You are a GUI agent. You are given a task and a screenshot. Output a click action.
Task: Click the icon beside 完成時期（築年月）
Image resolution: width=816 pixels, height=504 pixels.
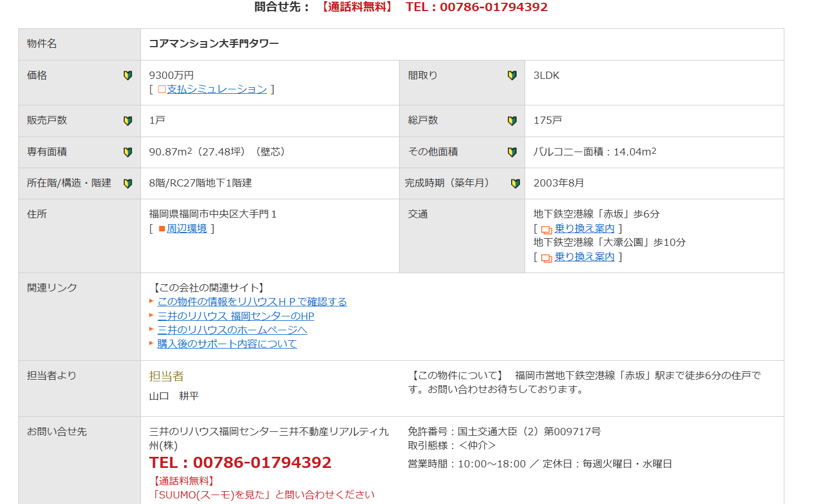(x=515, y=183)
